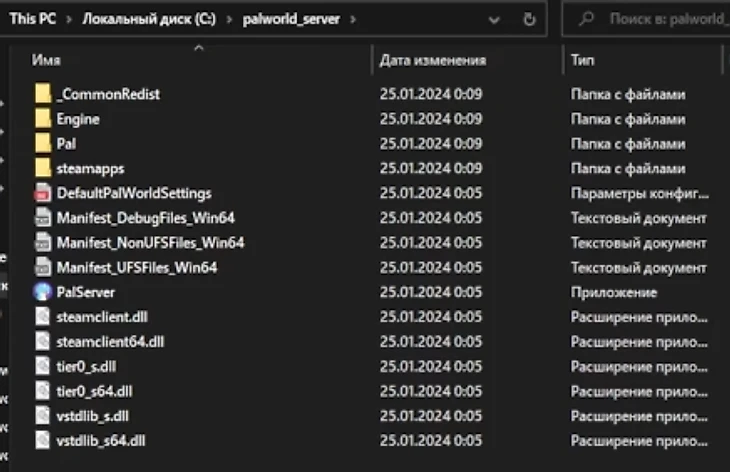Select the steamapps folder icon
This screenshot has height=472, width=730.
(42, 168)
